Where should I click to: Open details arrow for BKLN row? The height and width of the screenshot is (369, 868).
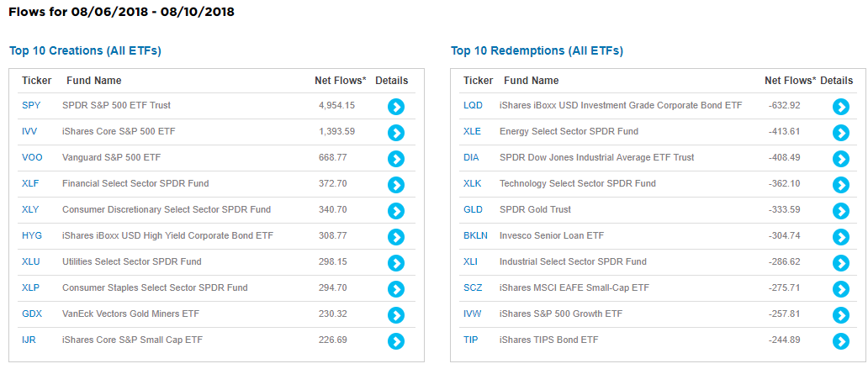click(x=841, y=237)
